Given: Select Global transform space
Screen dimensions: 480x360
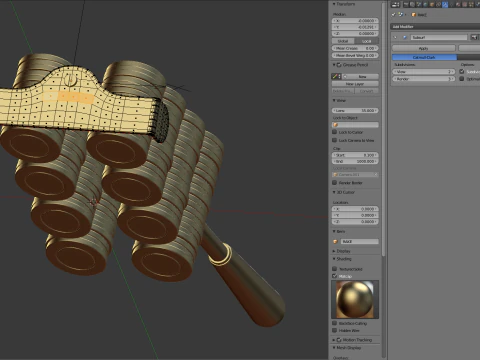Looking at the screenshot, I should pyautogui.click(x=343, y=41).
